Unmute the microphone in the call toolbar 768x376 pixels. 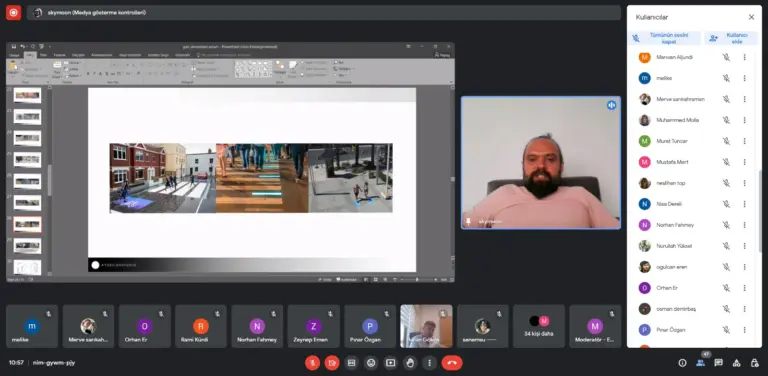click(x=312, y=363)
